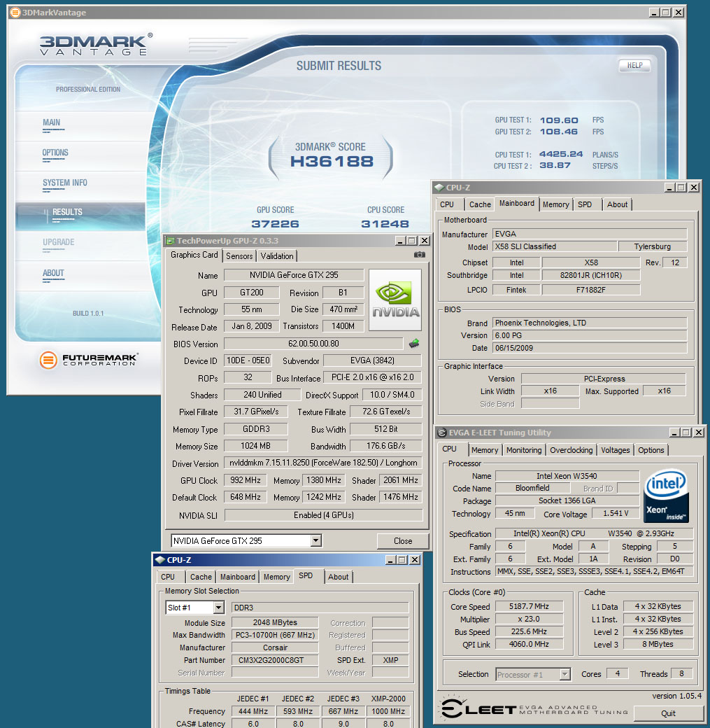Click the Driver Version field in GPU-Z
710x728 pixels.
coord(323,463)
